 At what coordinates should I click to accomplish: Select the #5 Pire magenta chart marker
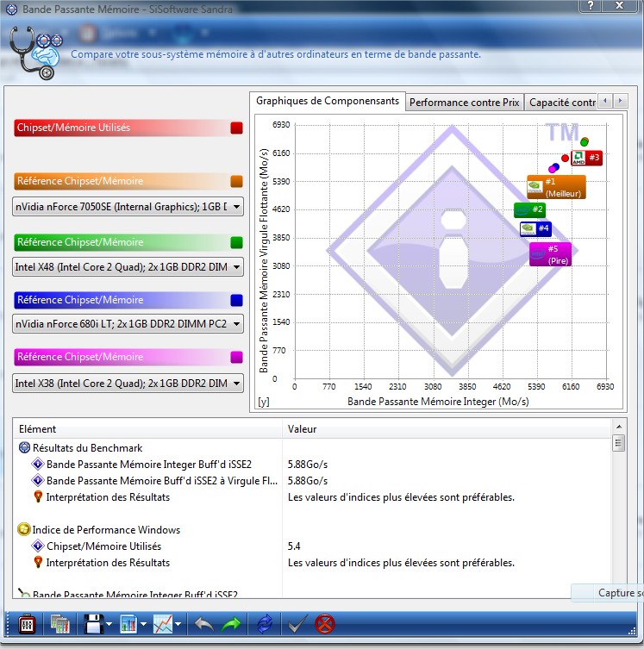pyautogui.click(x=551, y=254)
